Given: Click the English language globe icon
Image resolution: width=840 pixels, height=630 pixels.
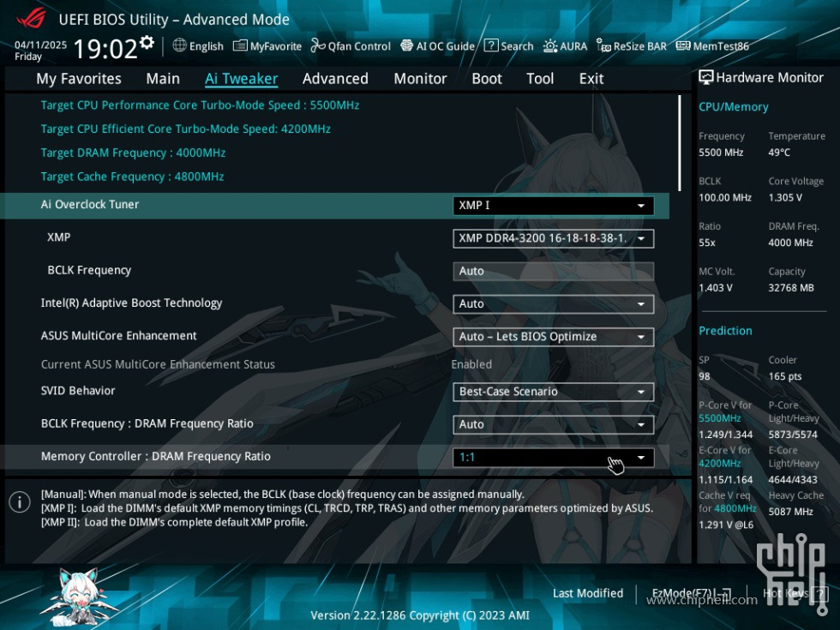Looking at the screenshot, I should coord(179,45).
